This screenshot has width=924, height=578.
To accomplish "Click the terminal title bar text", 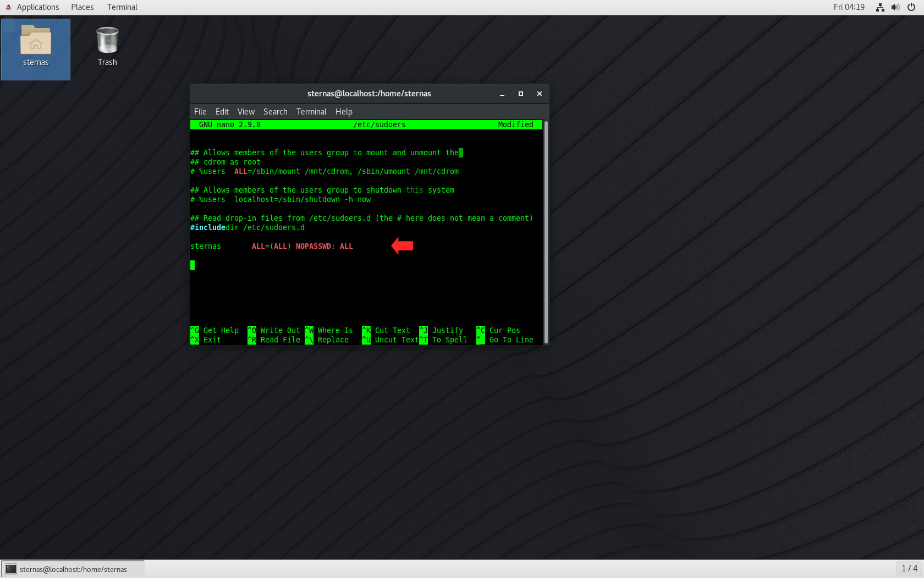I will click(369, 94).
